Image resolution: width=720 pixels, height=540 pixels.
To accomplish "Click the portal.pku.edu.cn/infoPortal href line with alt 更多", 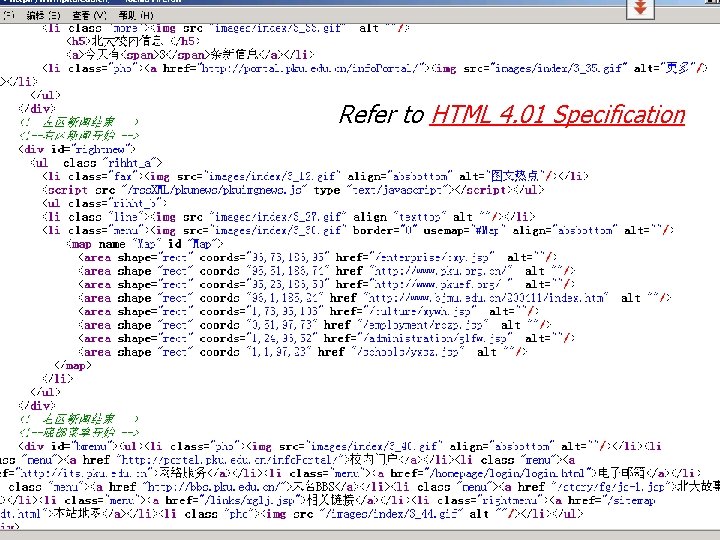I will (x=375, y=68).
